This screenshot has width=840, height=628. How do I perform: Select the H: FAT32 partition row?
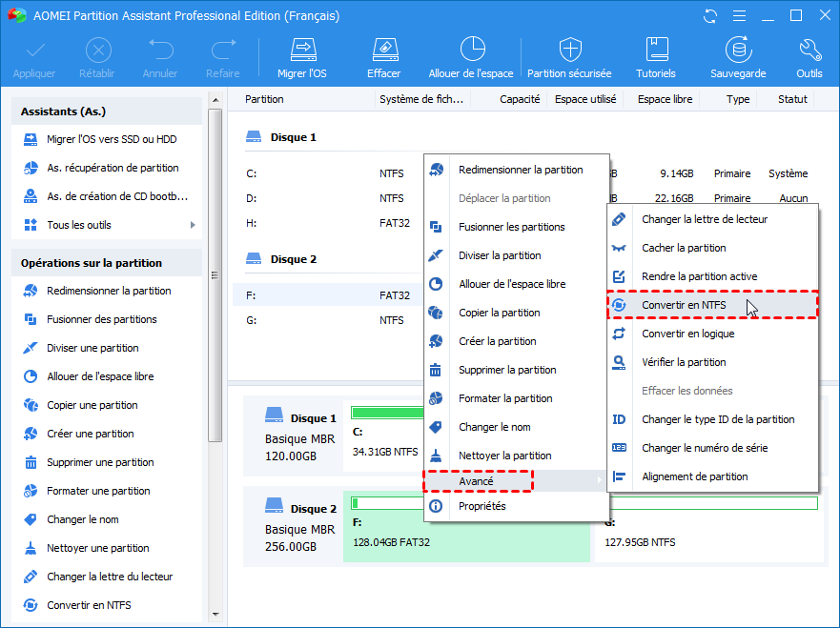pyautogui.click(x=328, y=223)
